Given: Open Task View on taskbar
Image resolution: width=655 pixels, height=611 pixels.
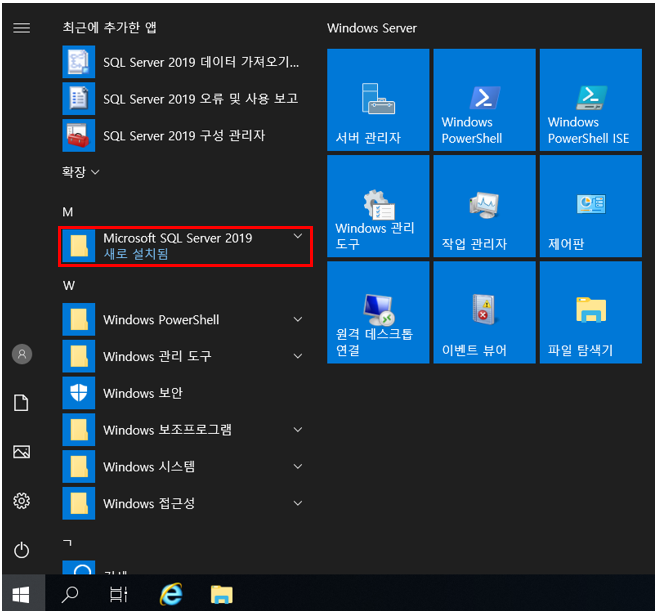Looking at the screenshot, I should pos(119,594).
